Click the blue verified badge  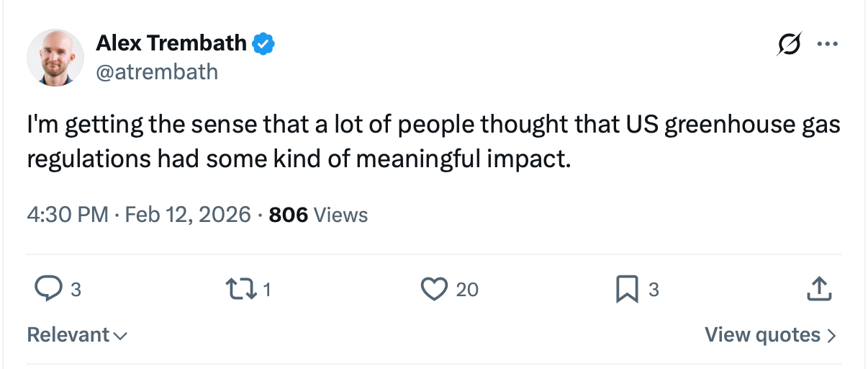click(x=263, y=44)
